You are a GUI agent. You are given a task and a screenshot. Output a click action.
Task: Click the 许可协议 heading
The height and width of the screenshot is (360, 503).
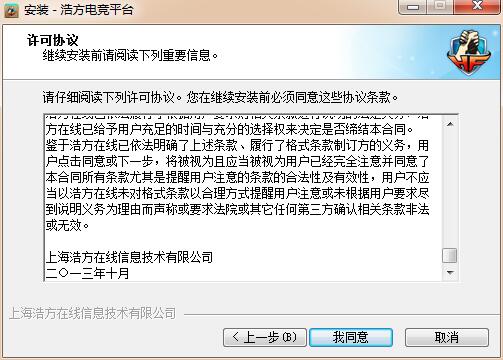click(x=53, y=40)
